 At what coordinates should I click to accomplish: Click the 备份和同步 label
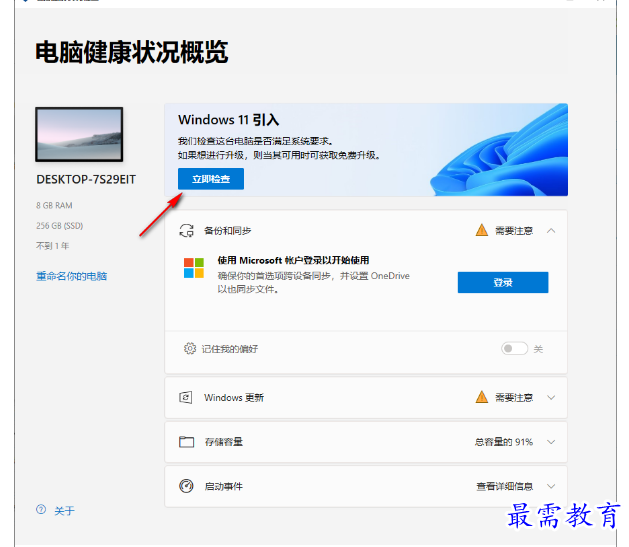click(x=227, y=231)
